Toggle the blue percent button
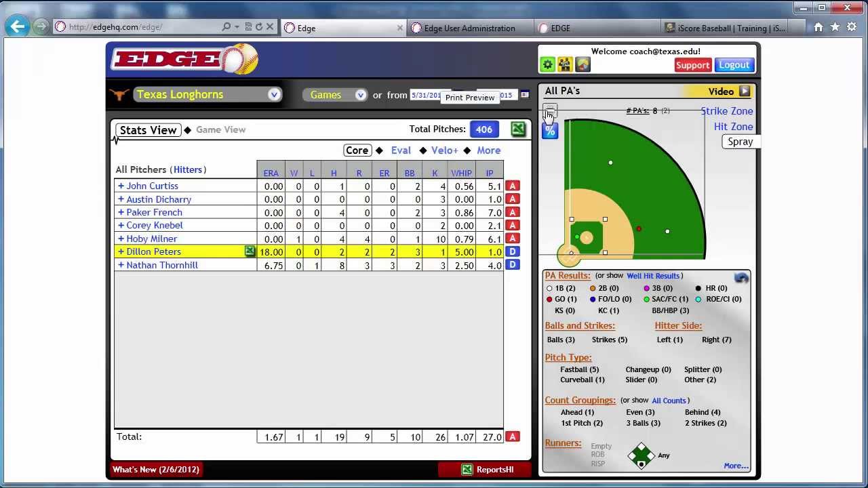 click(x=550, y=131)
